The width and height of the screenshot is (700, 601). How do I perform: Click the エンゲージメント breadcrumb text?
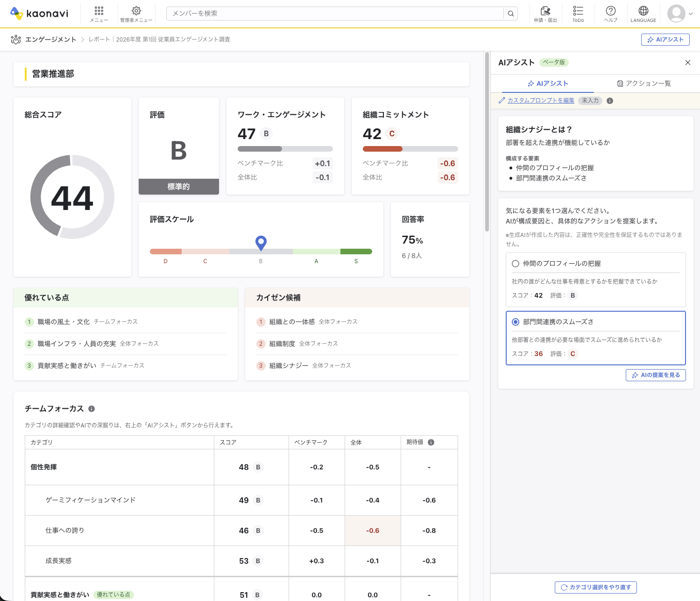[51, 40]
